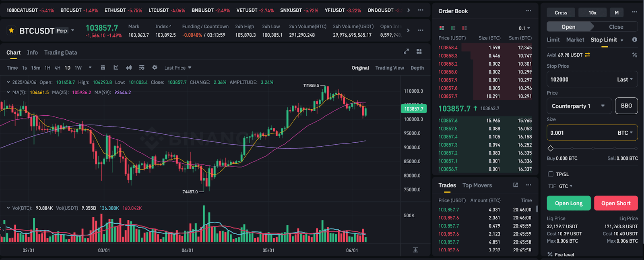Open the chart multi-layout grid icon
This screenshot has width=644, height=260.
tap(419, 51)
